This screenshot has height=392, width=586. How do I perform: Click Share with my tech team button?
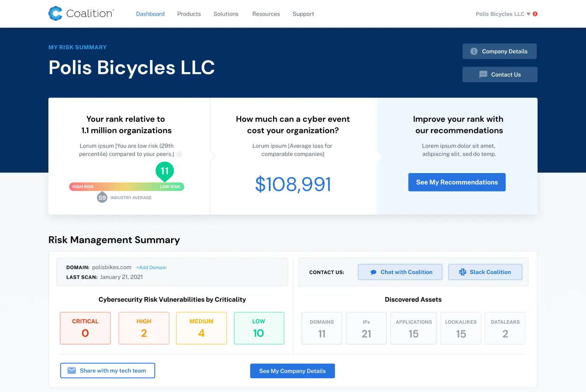point(108,370)
